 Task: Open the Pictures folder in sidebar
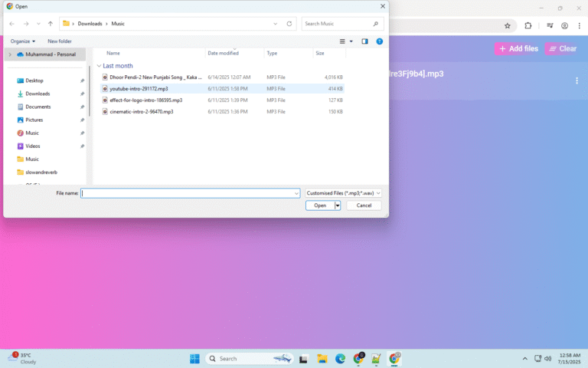34,120
